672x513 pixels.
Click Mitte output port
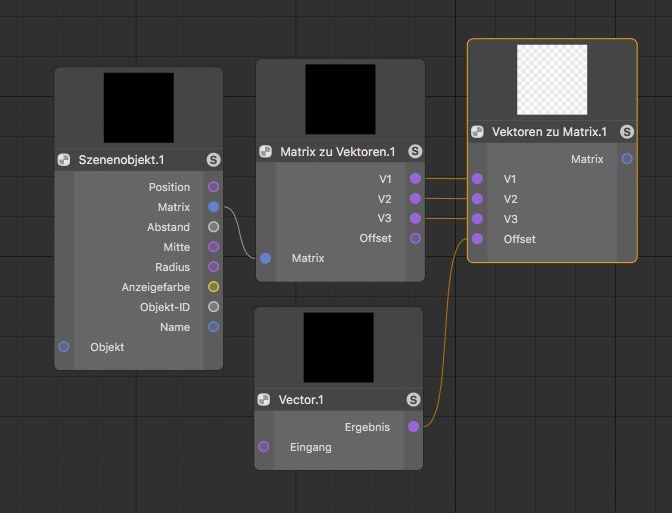213,247
